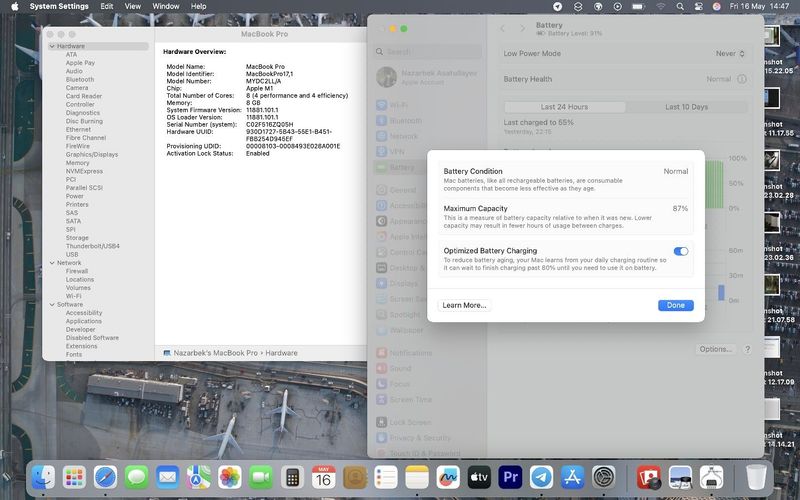Open System Settings gear icon in Dock
Image resolution: width=800 pixels, height=500 pixels.
pyautogui.click(x=604, y=478)
